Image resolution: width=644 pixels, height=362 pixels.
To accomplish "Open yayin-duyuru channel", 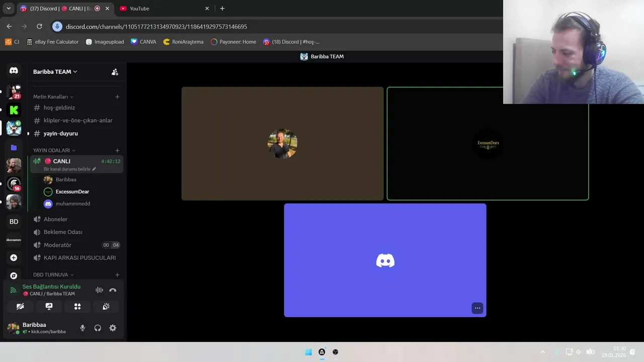I will click(x=76, y=133).
